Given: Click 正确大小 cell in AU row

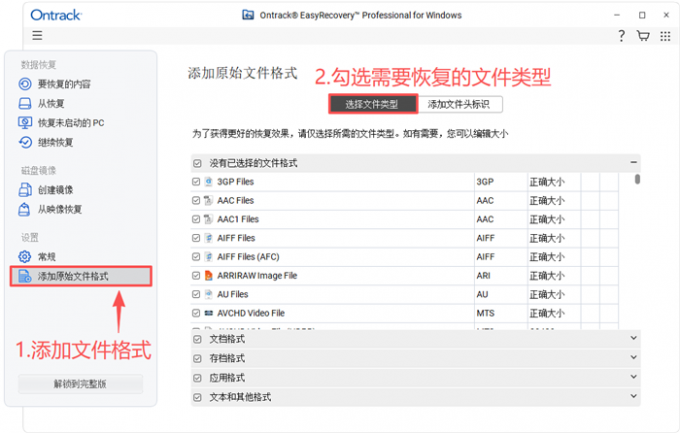Looking at the screenshot, I should [x=554, y=294].
